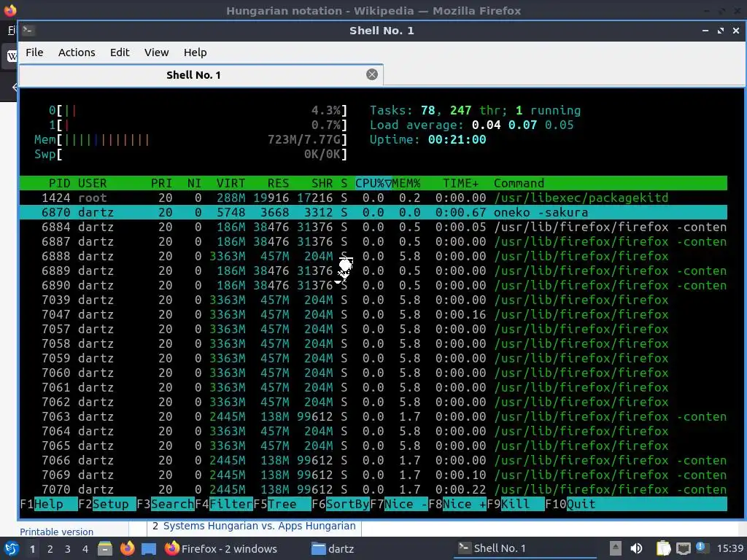Sort by the USER column header
The height and width of the screenshot is (560, 747).
pyautogui.click(x=93, y=183)
